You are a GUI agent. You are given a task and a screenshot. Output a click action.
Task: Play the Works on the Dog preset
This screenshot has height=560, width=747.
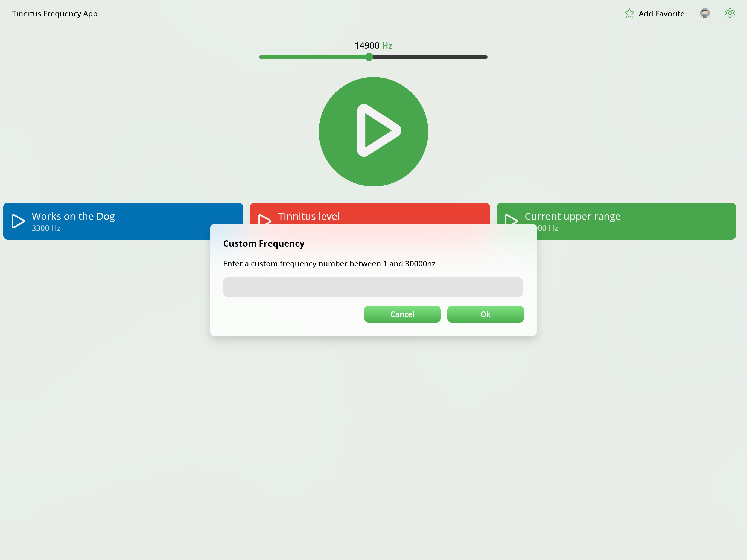[18, 221]
